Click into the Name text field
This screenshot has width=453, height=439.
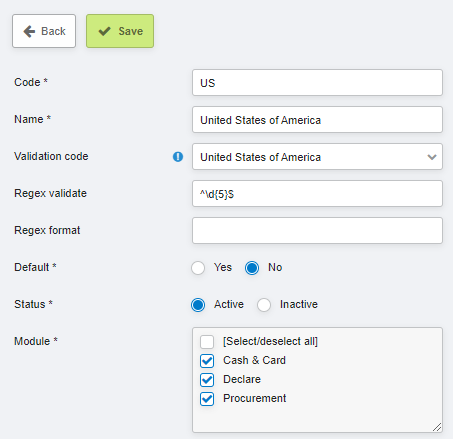pos(317,120)
